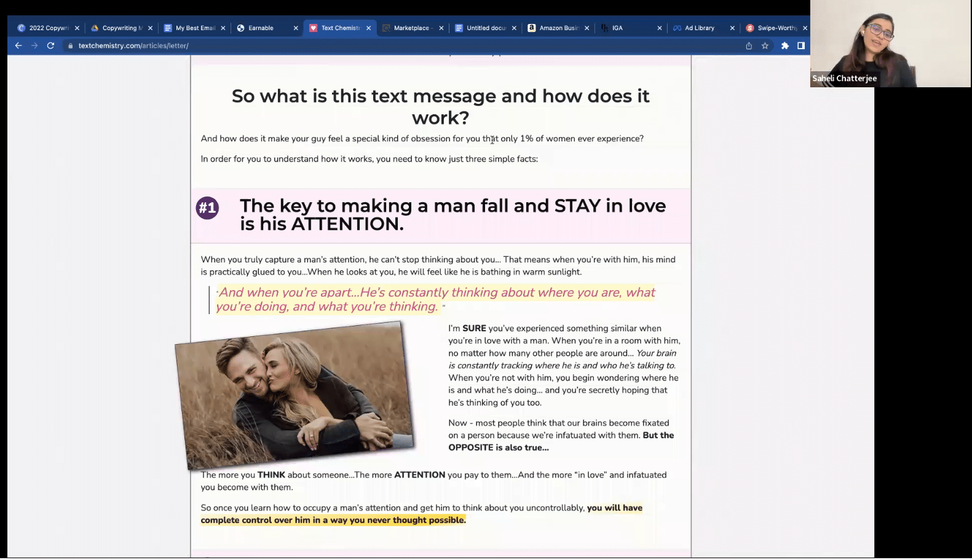Bookmark page with the star icon
This screenshot has height=560, width=972.
(765, 45)
